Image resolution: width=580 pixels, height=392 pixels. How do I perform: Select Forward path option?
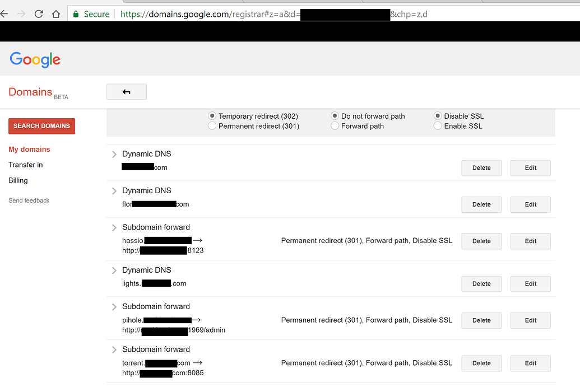pos(335,126)
